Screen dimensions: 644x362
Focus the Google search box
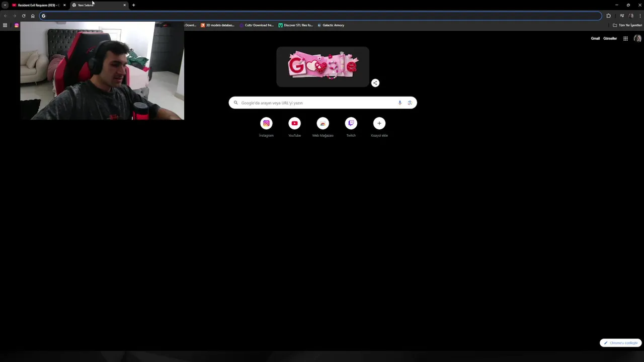[x=323, y=103]
